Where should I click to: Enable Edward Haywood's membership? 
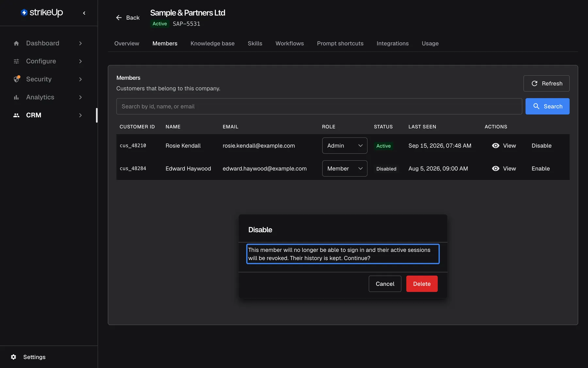pos(541,168)
